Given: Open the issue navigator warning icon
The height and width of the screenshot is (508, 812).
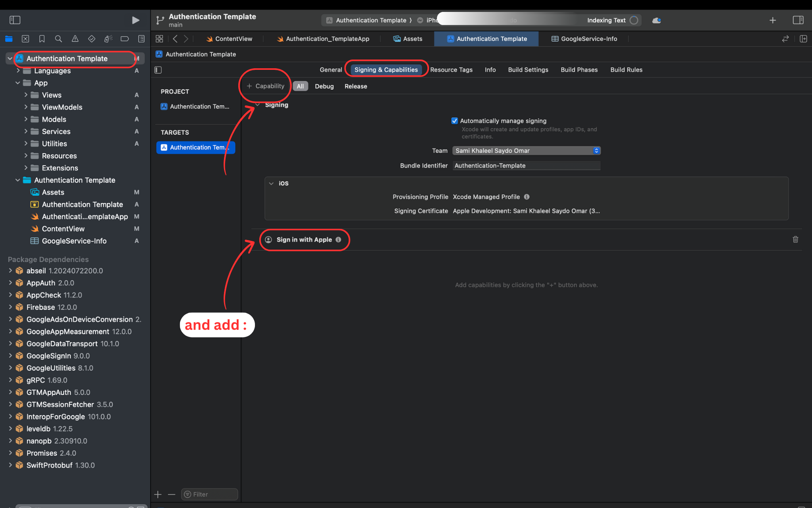Looking at the screenshot, I should 75,39.
